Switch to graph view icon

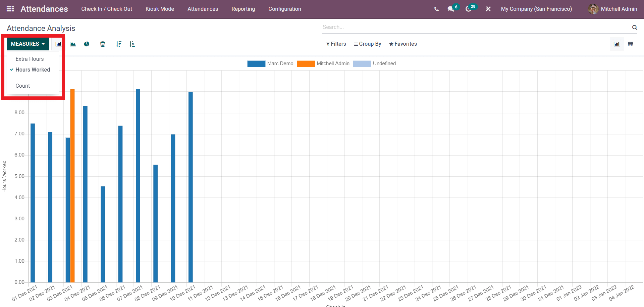617,44
